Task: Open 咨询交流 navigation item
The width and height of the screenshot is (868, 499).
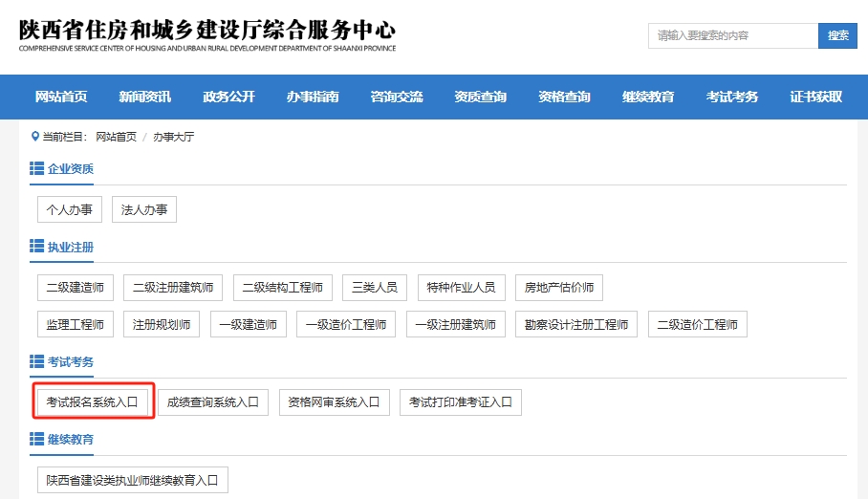Action: coord(397,97)
